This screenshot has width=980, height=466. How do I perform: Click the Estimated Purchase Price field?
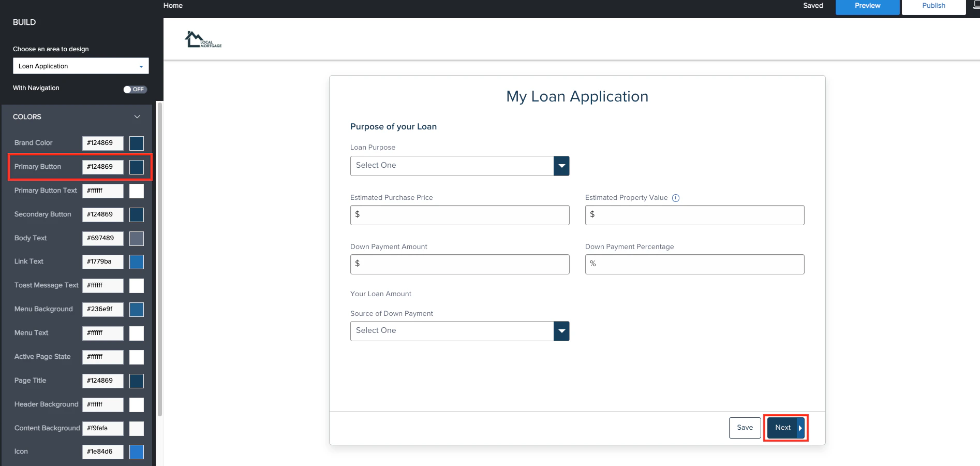(x=459, y=215)
